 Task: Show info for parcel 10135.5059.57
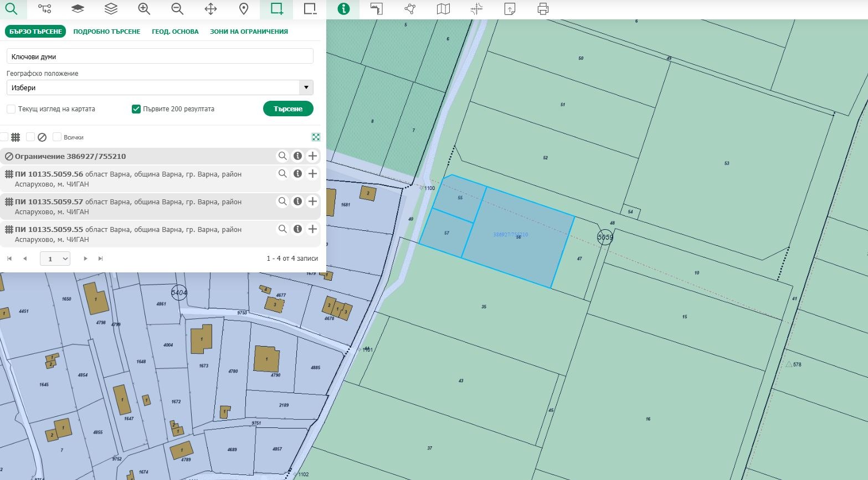click(x=297, y=202)
